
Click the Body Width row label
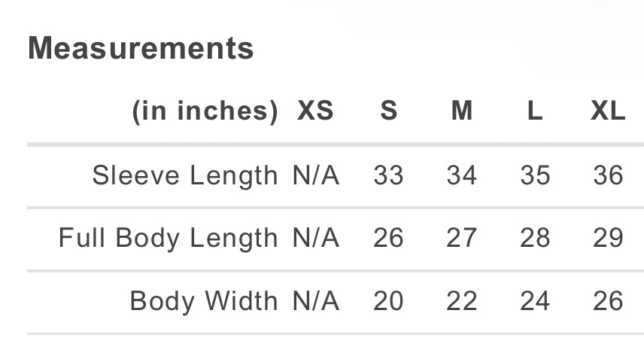pos(204,301)
